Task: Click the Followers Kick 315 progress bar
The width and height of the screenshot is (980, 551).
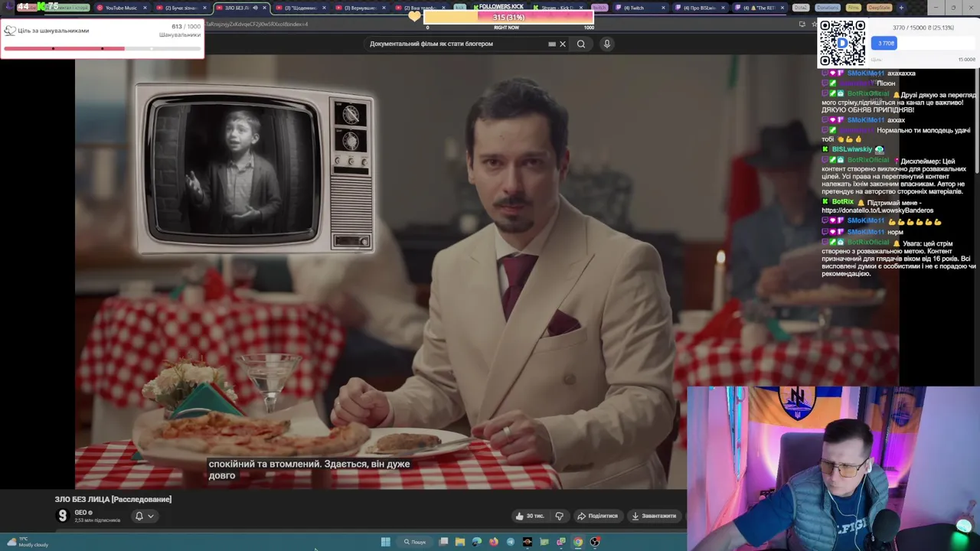Action: 508,17
